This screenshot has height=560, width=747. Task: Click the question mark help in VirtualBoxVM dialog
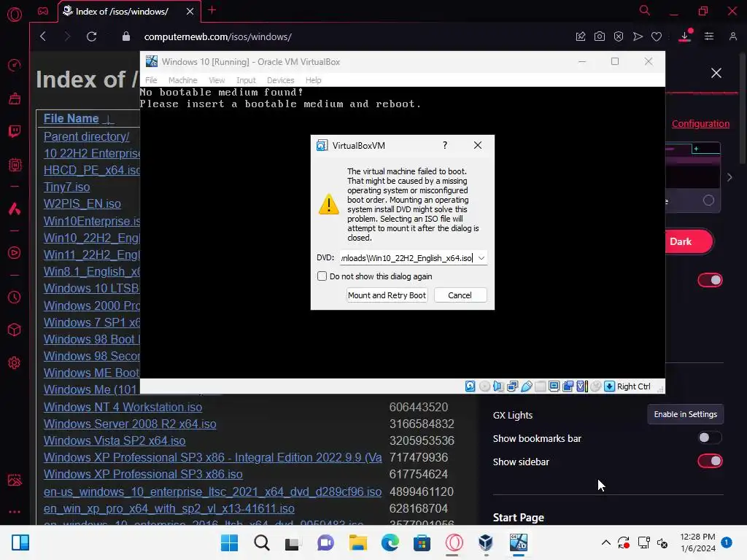pyautogui.click(x=445, y=145)
